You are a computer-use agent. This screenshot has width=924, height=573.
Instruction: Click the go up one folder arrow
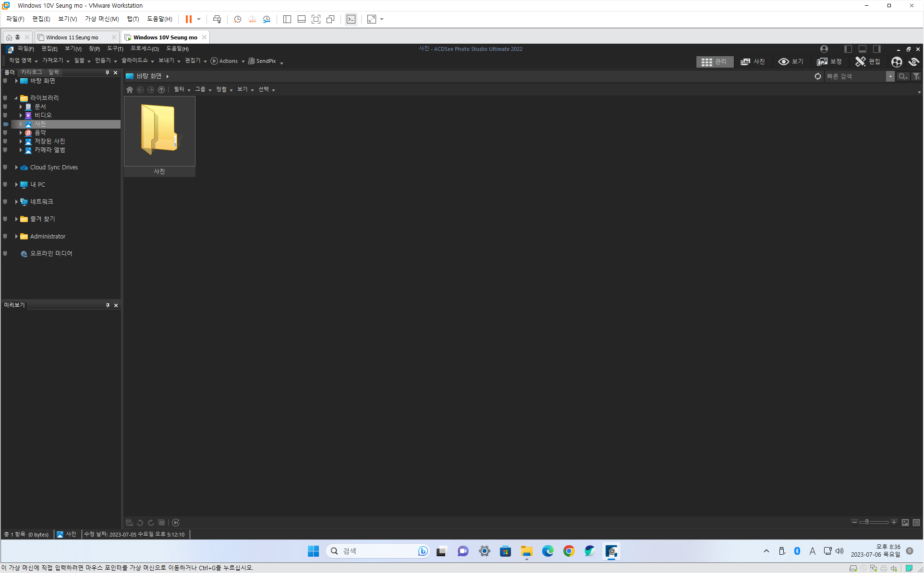click(161, 90)
